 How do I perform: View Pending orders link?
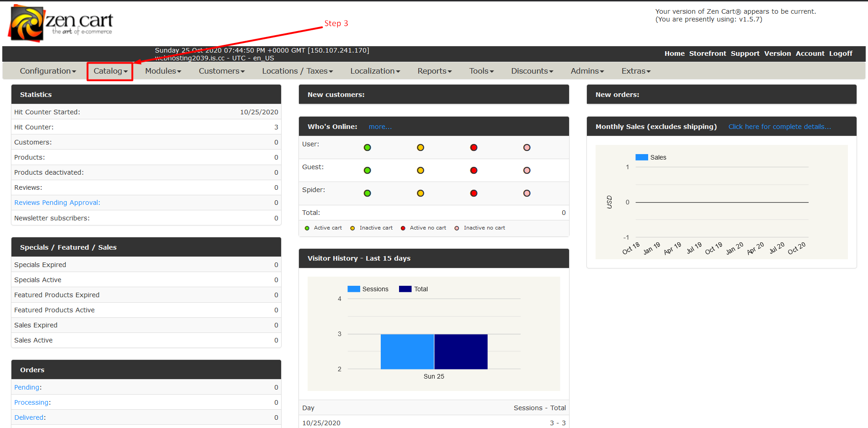click(x=27, y=387)
